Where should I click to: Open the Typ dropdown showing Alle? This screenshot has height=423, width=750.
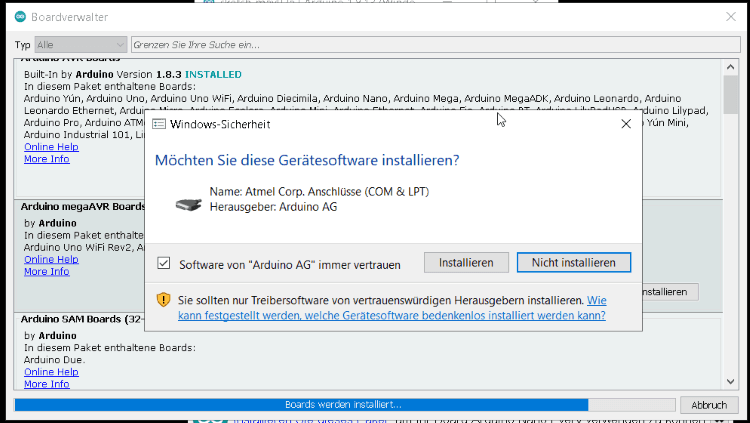pyautogui.click(x=80, y=45)
